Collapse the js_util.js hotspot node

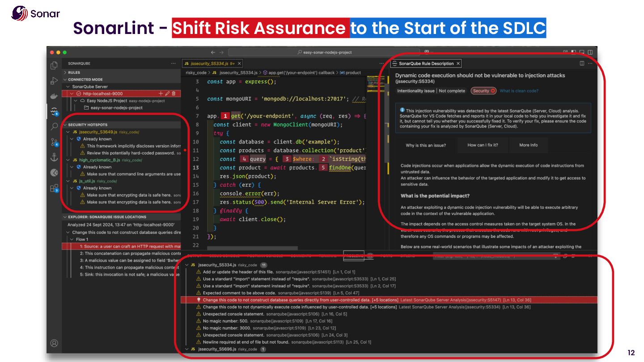[68, 181]
